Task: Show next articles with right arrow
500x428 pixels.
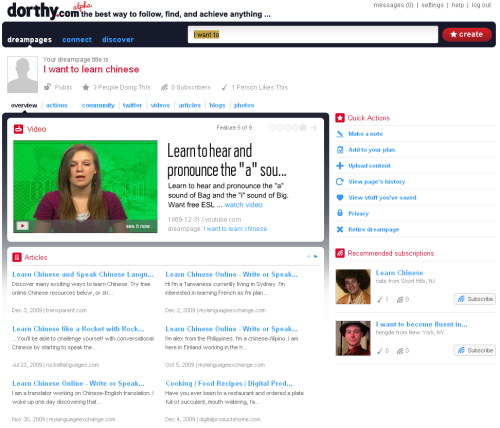Action: 316,256
